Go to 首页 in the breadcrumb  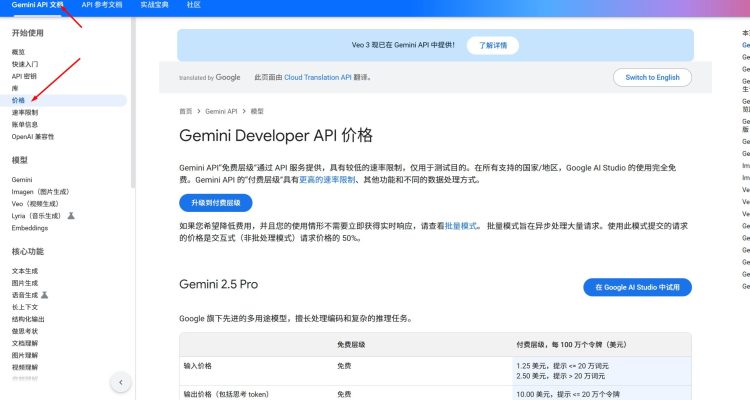point(186,111)
